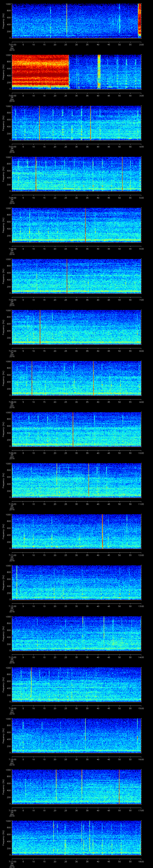Open the spectrogram panel starting at 7:12:00

point(77,582)
